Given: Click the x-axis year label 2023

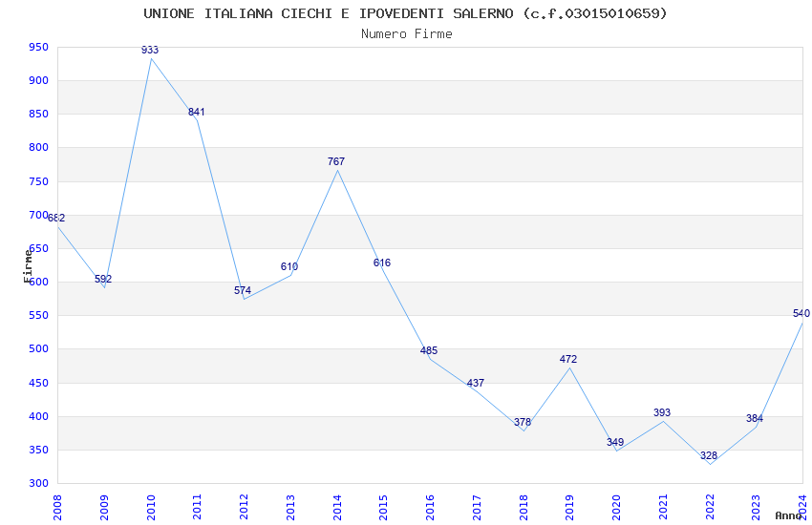Looking at the screenshot, I should (757, 507).
